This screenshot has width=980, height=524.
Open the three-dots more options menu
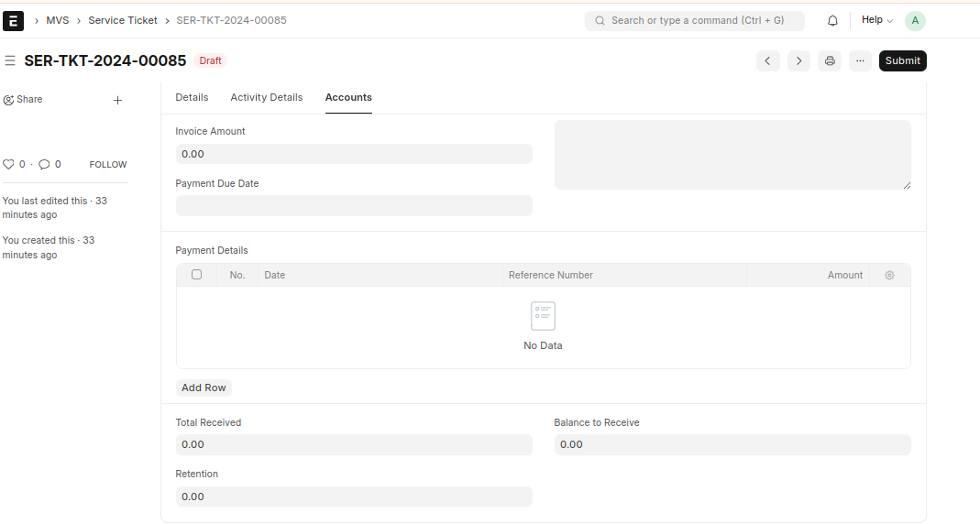(x=860, y=60)
